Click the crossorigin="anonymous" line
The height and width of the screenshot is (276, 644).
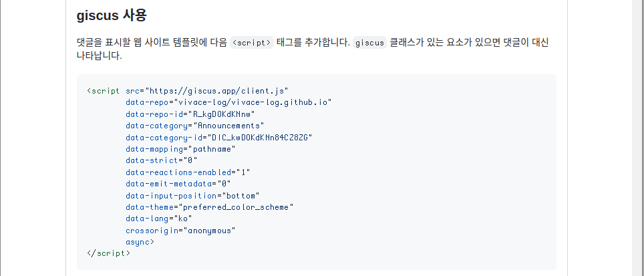(x=181, y=231)
